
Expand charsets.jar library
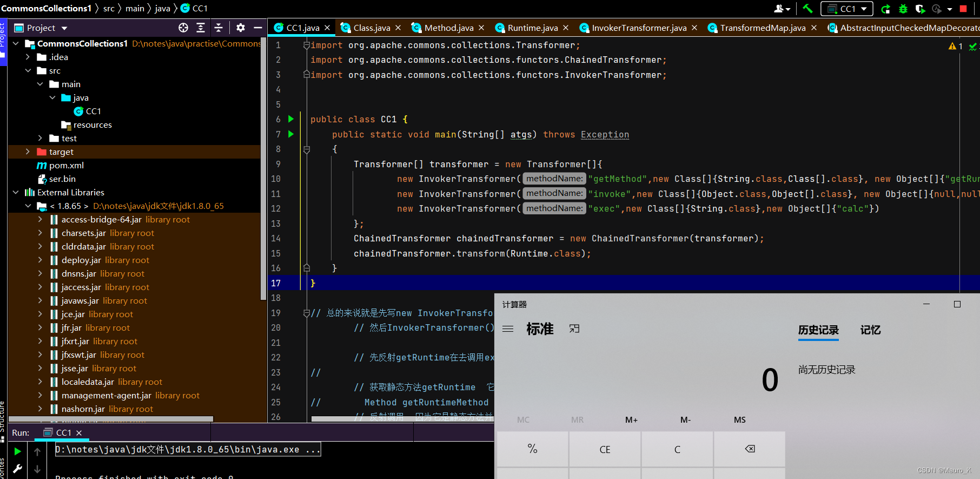(x=40, y=233)
